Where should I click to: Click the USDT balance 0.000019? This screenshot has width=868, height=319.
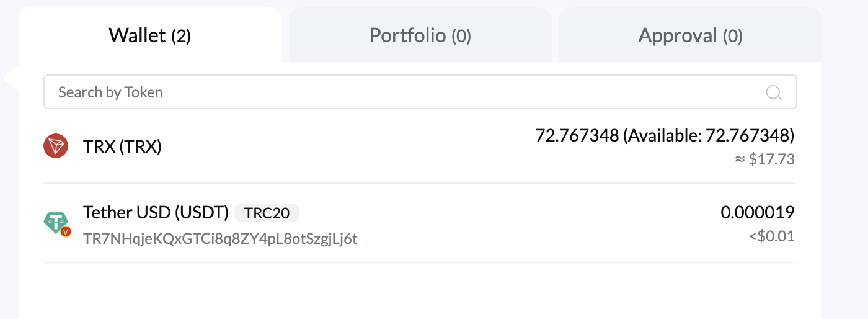[757, 213]
